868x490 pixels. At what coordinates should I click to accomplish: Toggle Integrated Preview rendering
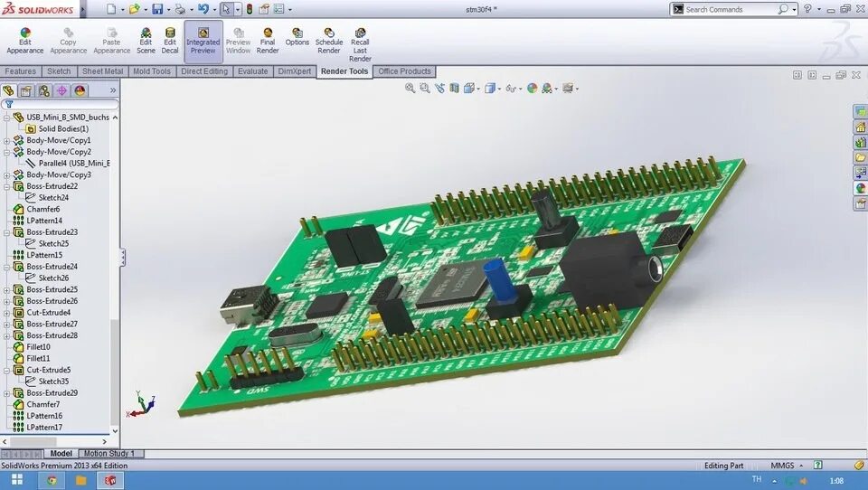coord(203,41)
